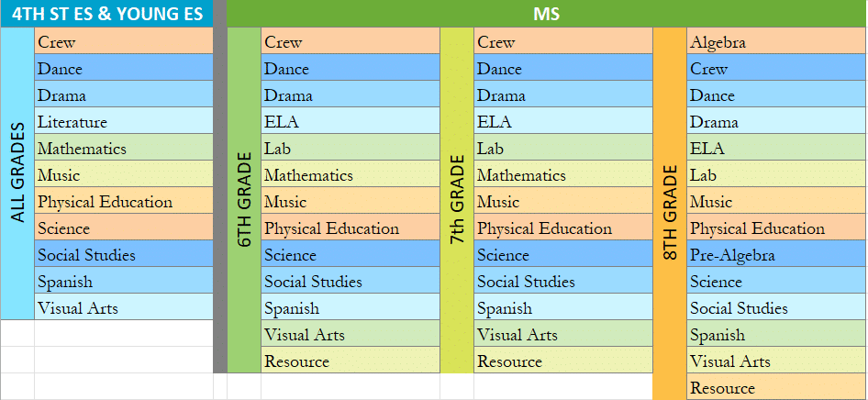Select the Crew cell in 8th Grade
This screenshot has width=868, height=400.
pos(775,69)
